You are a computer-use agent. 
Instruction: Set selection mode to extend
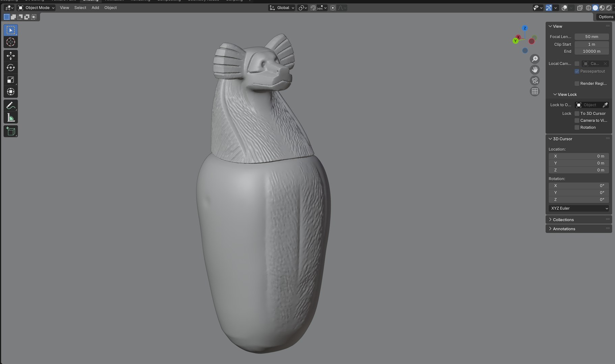click(x=13, y=17)
